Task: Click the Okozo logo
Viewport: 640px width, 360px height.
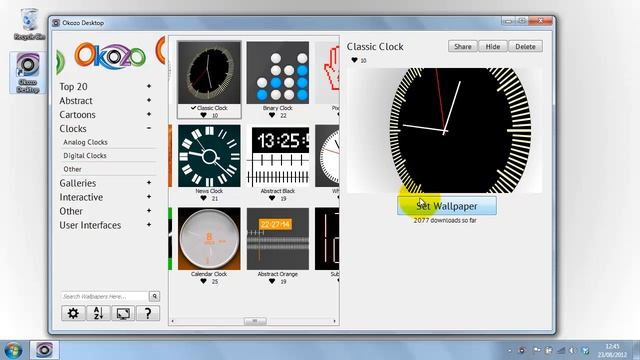Action: pos(110,56)
